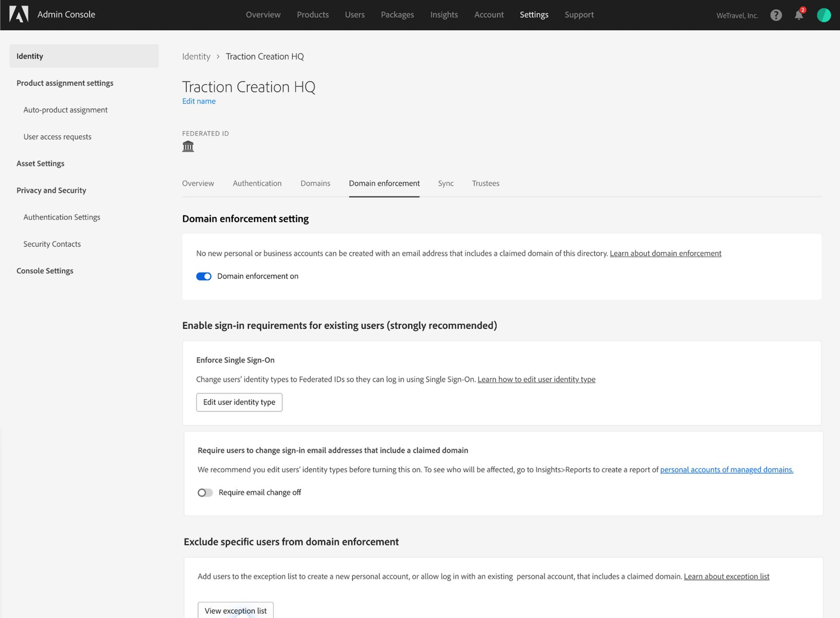Open Insights in the top navigation

[444, 14]
